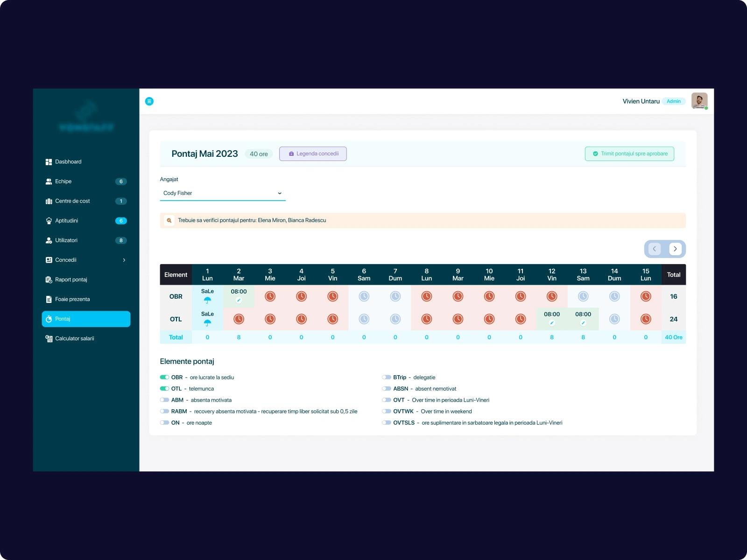Click the Admin role badge
This screenshot has height=560, width=747.
(x=674, y=101)
